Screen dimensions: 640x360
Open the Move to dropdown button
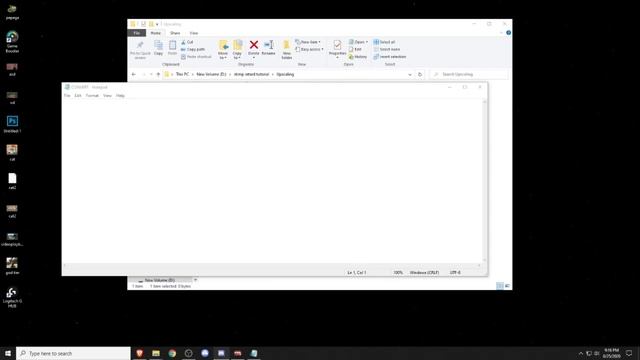(223, 50)
